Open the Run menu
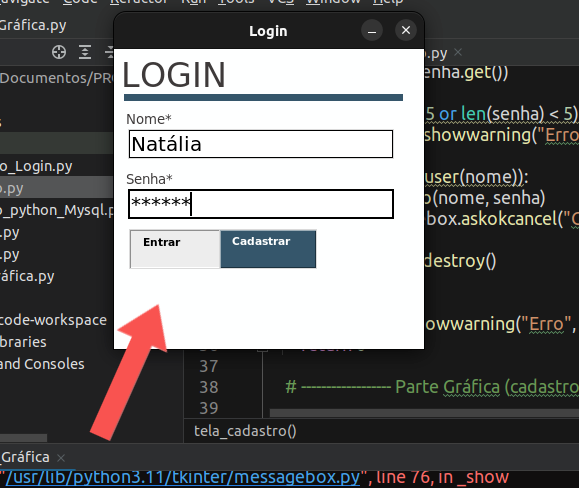This screenshot has width=579, height=488. [193, 2]
